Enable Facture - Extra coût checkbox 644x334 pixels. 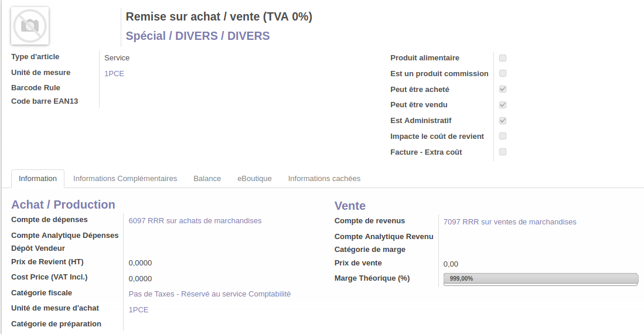tap(503, 152)
